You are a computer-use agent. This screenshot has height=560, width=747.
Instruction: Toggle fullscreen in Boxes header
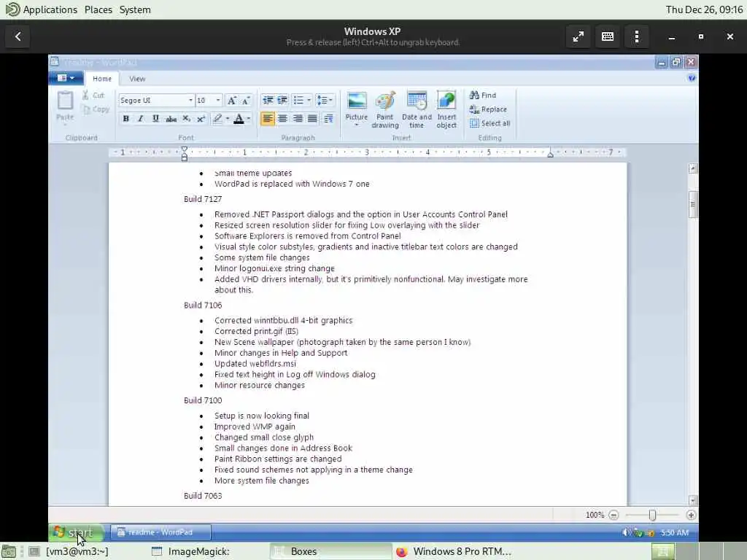[578, 36]
